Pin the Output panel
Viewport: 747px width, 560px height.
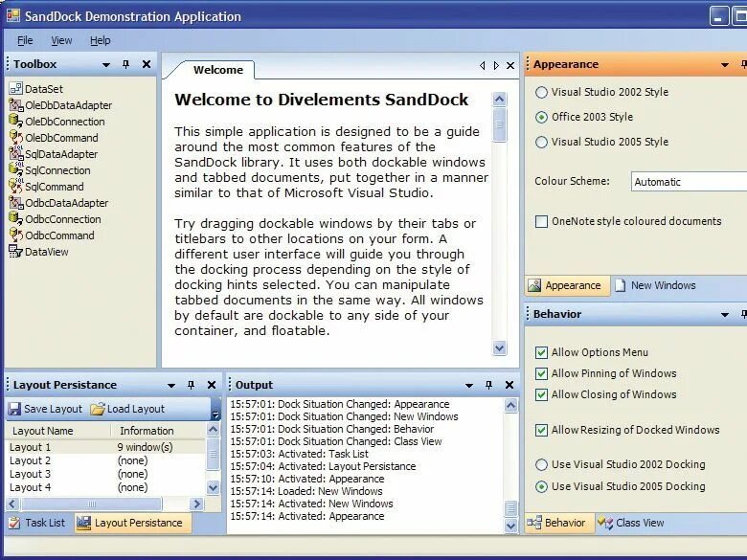tap(488, 385)
